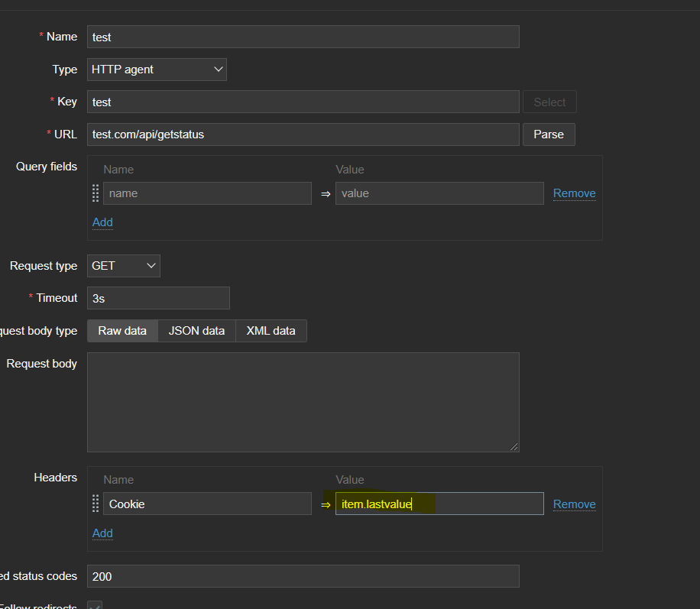Click the Request body resize grip

(x=514, y=446)
